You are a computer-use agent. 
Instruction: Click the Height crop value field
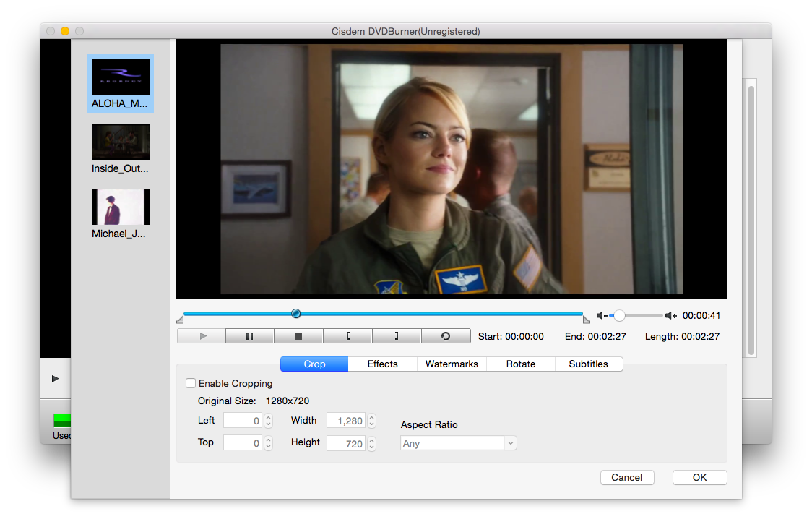tap(346, 443)
